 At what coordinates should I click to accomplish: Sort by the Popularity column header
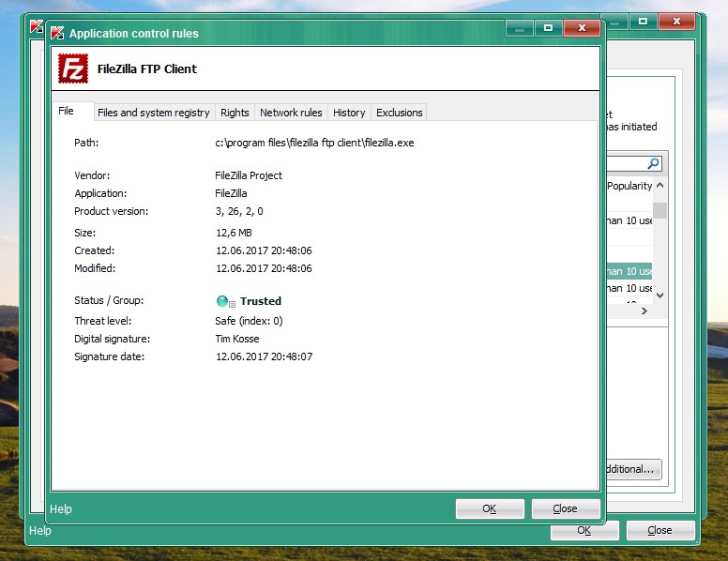tap(629, 186)
